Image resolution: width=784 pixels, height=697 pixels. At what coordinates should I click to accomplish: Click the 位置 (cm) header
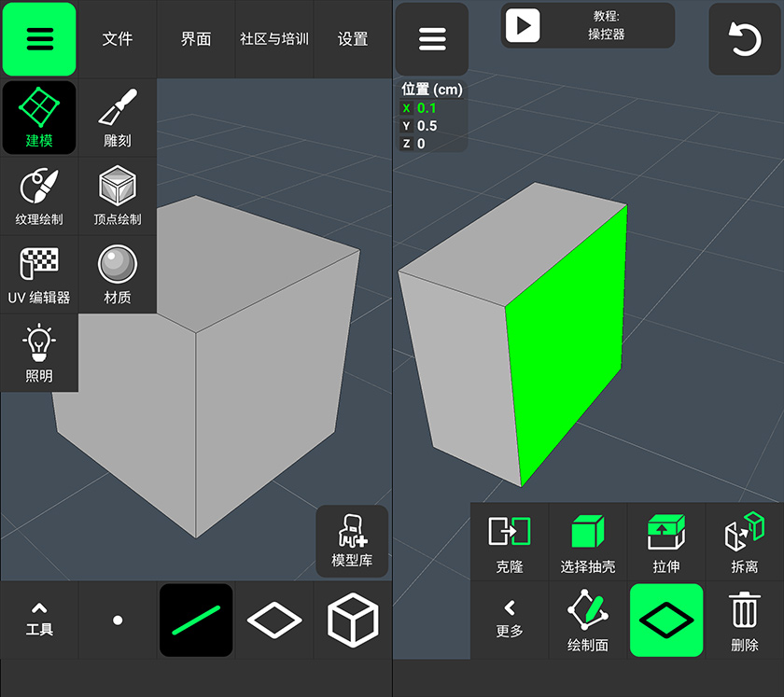coord(432,90)
